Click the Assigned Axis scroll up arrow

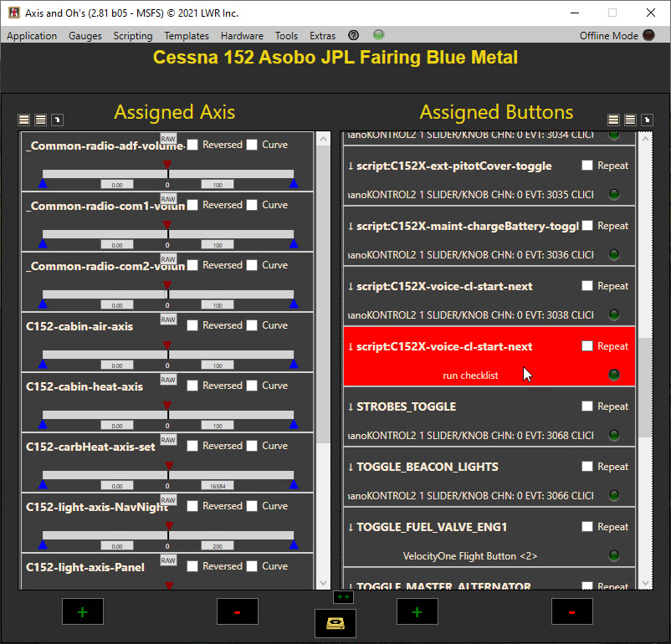(x=324, y=139)
